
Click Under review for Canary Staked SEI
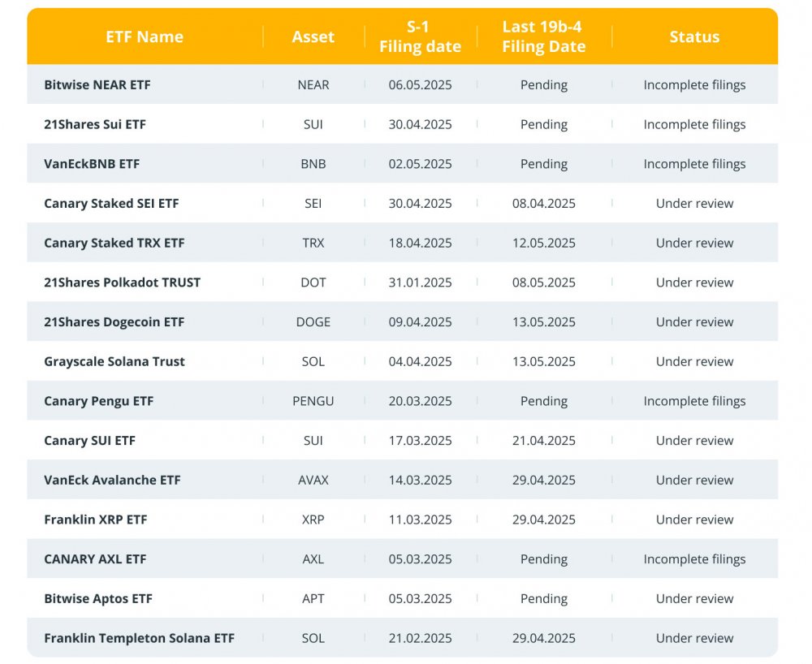point(694,204)
